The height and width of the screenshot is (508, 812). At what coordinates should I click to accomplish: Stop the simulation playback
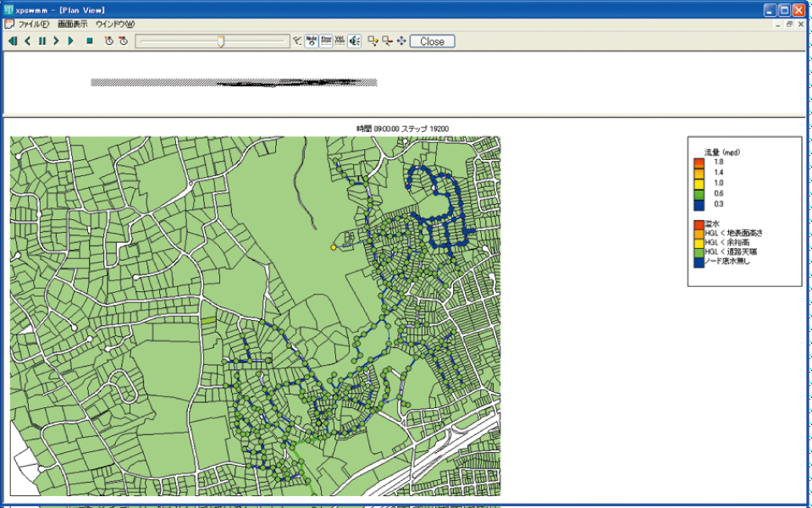[x=90, y=41]
